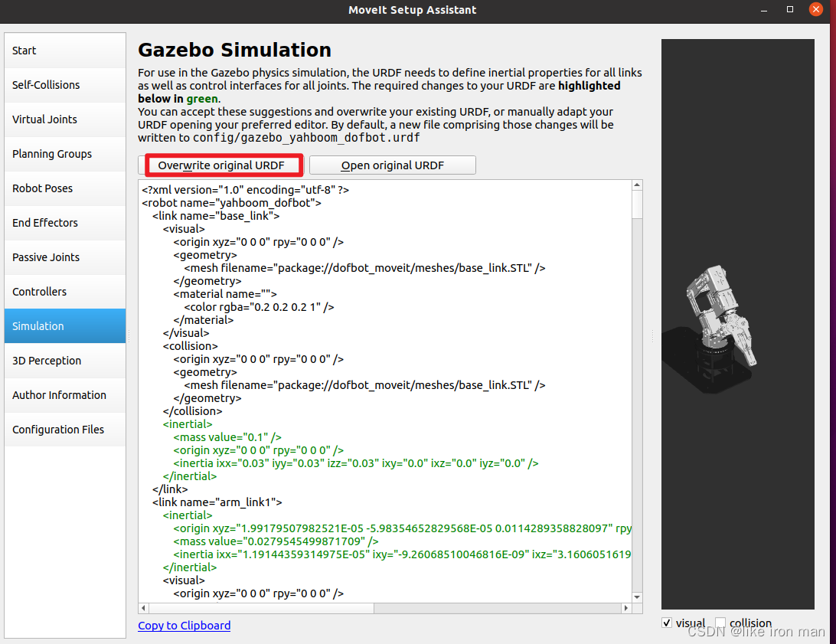Open 3D Perception settings
Viewport: 836px width, 644px height.
pyautogui.click(x=65, y=361)
